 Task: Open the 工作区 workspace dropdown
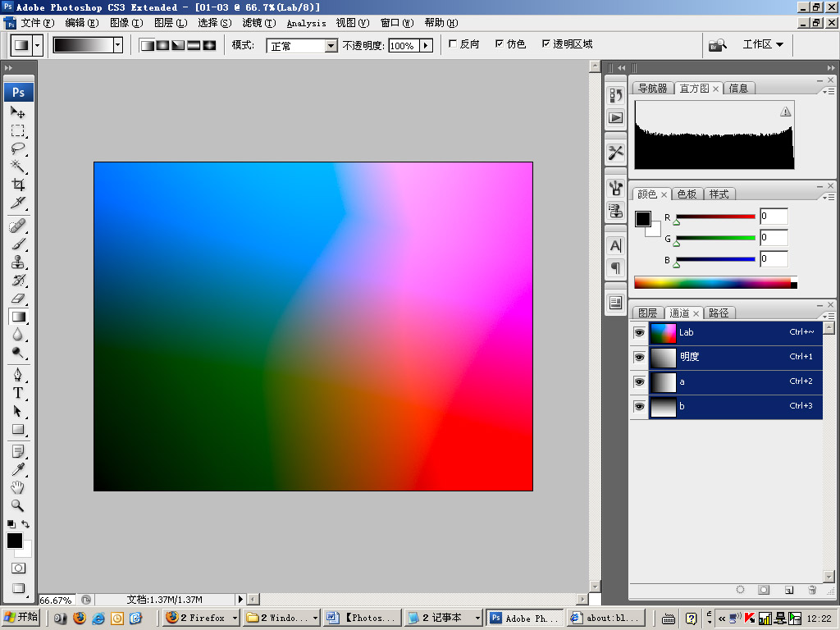pos(763,44)
